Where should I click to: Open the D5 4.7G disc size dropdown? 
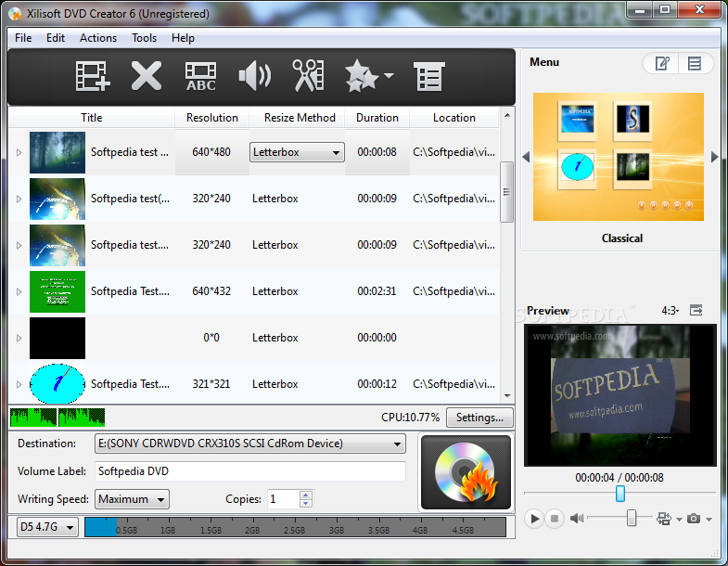47,527
